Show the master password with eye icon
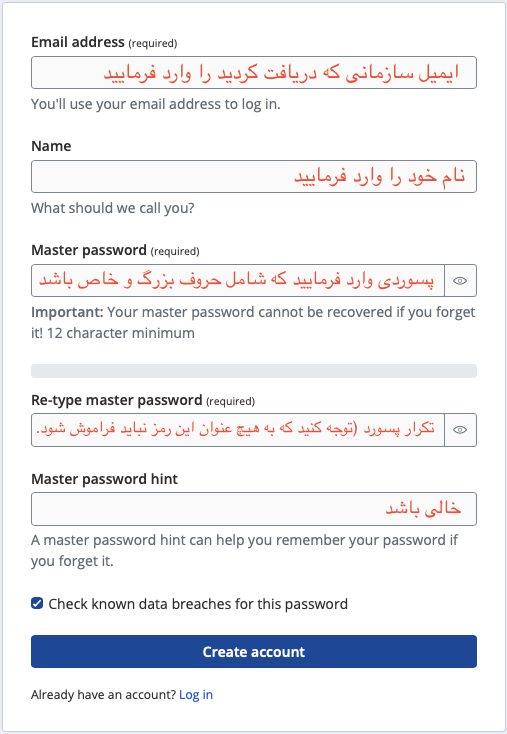 click(x=460, y=280)
